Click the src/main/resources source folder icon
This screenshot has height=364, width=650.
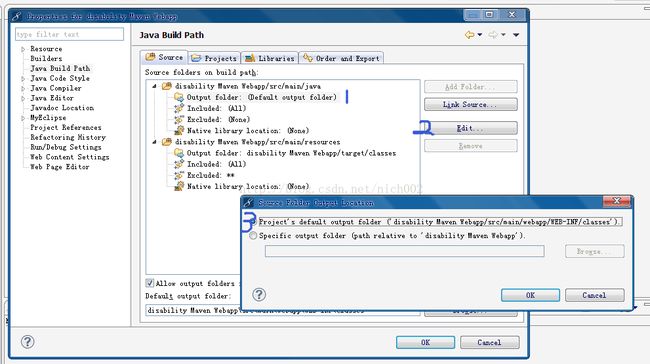(167, 142)
